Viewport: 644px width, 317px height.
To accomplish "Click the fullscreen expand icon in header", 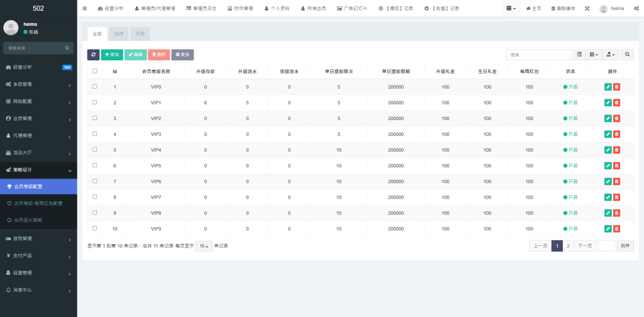I will pyautogui.click(x=587, y=9).
